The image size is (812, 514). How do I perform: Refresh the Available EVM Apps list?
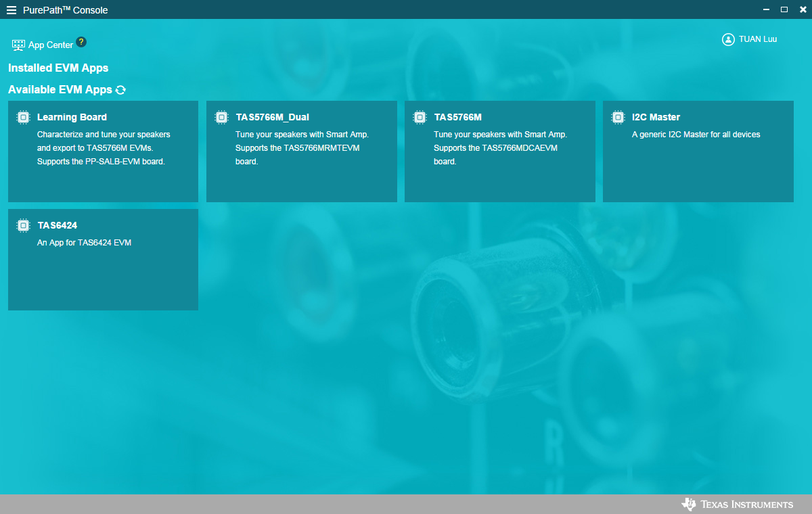click(120, 90)
